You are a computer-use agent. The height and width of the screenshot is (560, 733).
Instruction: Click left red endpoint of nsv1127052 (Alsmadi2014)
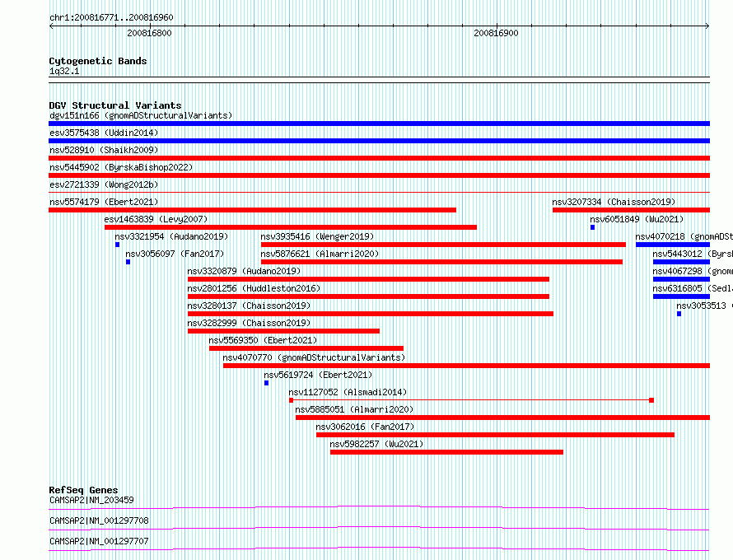[292, 400]
